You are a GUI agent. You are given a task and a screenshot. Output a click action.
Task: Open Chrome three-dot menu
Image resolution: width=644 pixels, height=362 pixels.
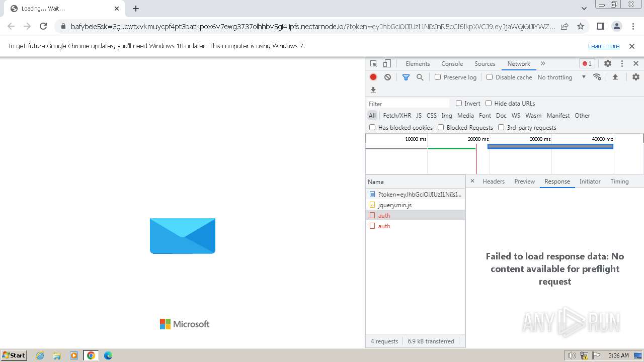pos(632,27)
